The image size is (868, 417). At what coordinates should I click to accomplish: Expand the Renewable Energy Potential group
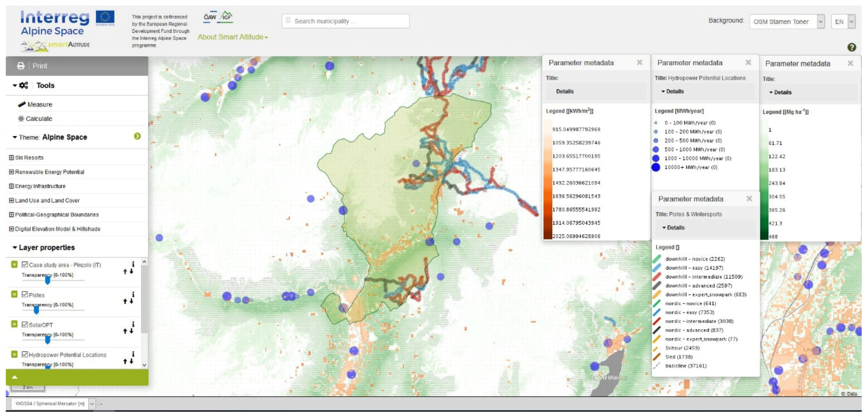[x=11, y=172]
